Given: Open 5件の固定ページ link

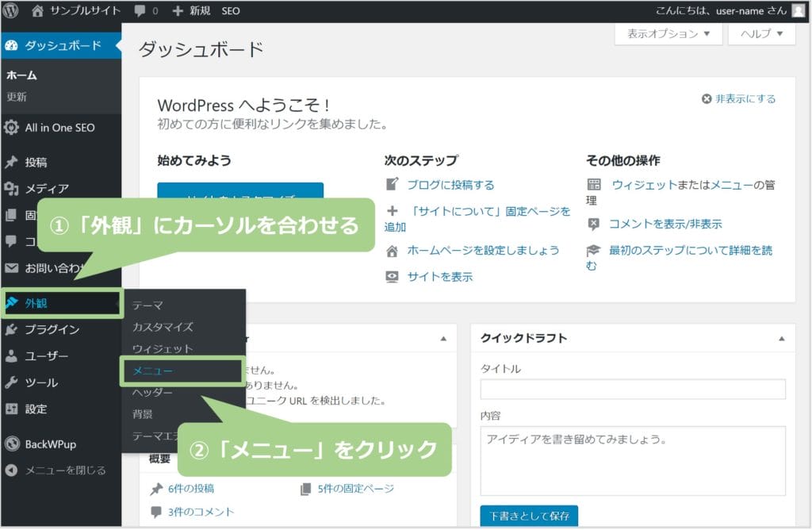Looking at the screenshot, I should pyautogui.click(x=356, y=489).
